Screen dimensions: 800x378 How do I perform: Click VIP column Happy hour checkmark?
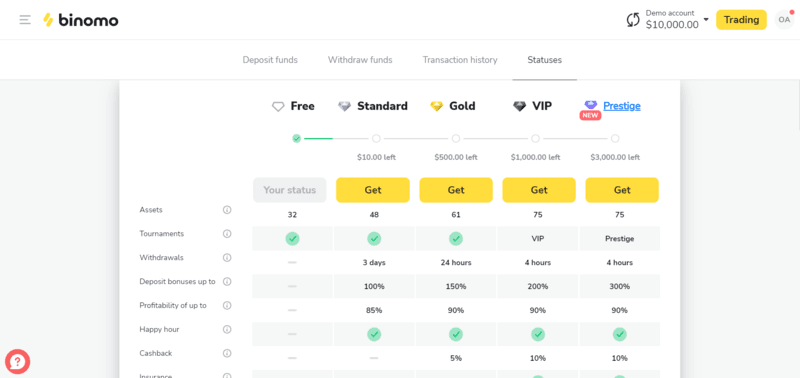pos(538,334)
